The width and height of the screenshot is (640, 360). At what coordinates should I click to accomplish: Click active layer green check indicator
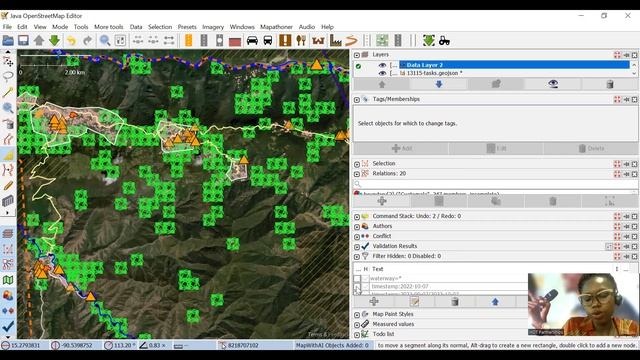pos(358,66)
